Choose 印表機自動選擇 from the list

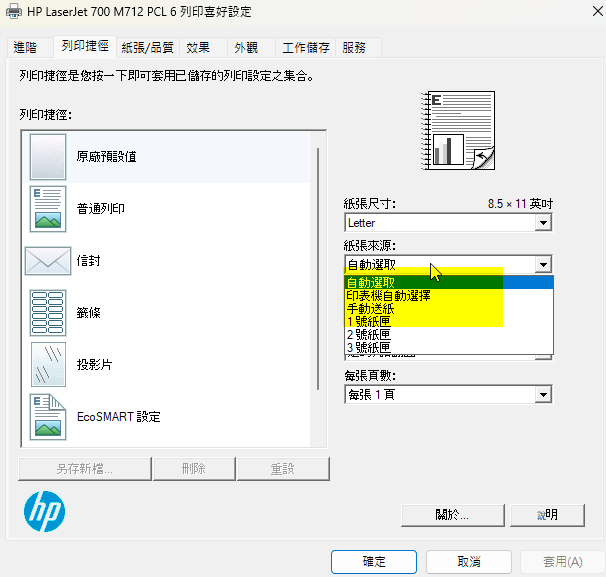pyautogui.click(x=388, y=295)
